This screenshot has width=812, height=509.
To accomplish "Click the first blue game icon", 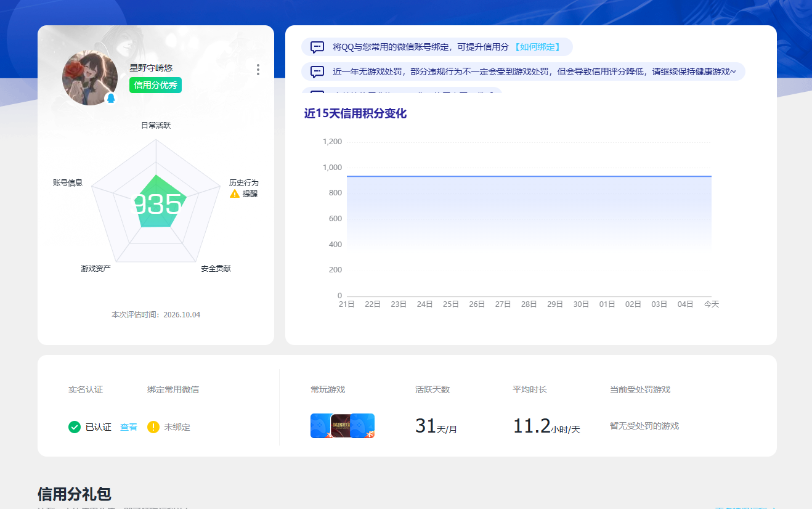I will click(320, 426).
